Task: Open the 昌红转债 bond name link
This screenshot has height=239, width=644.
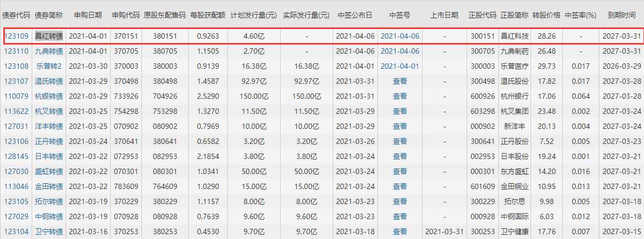Action: click(49, 36)
